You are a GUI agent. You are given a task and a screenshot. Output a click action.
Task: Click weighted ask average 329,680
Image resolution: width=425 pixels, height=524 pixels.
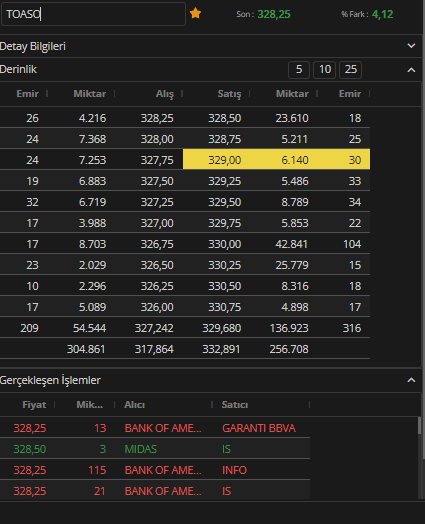[x=222, y=328]
